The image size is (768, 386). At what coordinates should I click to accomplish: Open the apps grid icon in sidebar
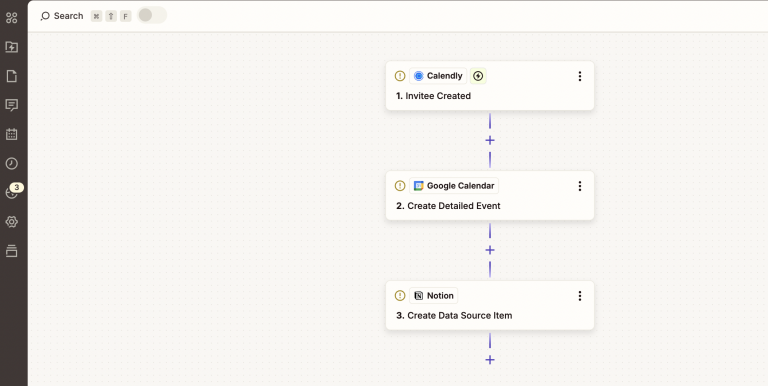pos(11,18)
